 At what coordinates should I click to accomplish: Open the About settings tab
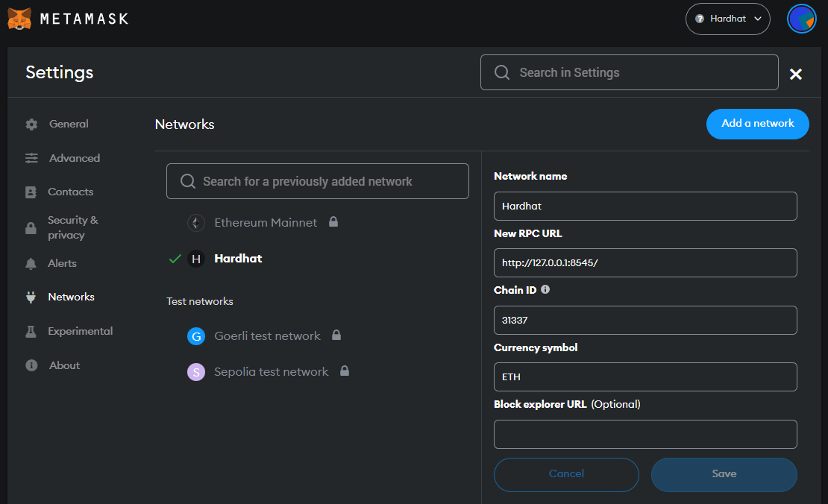click(x=64, y=365)
